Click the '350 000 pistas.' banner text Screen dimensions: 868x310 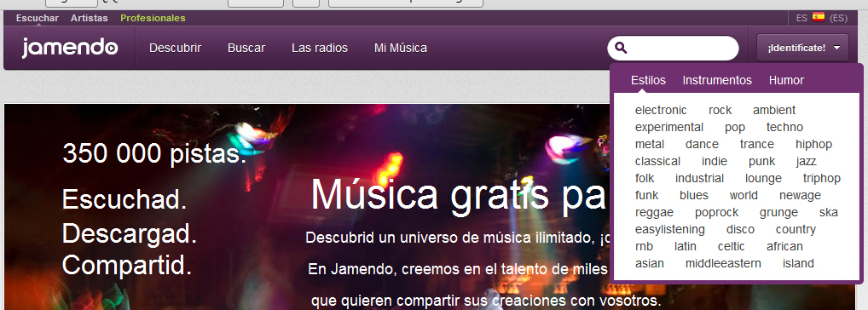pos(154,154)
